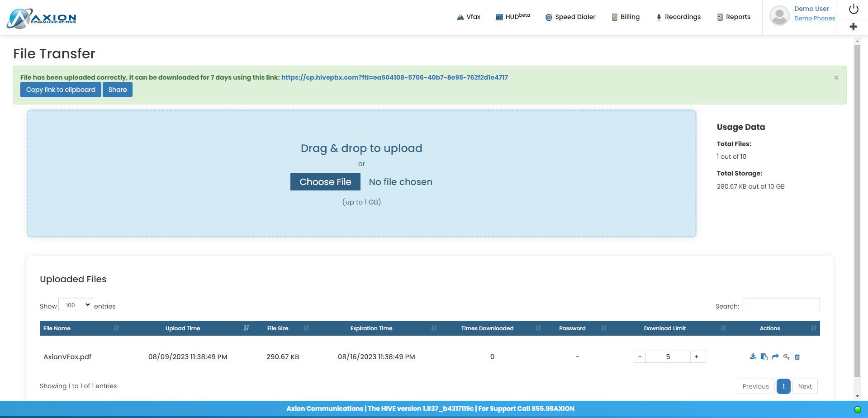Open the Recordings section
The image size is (868, 418).
click(x=678, y=17)
